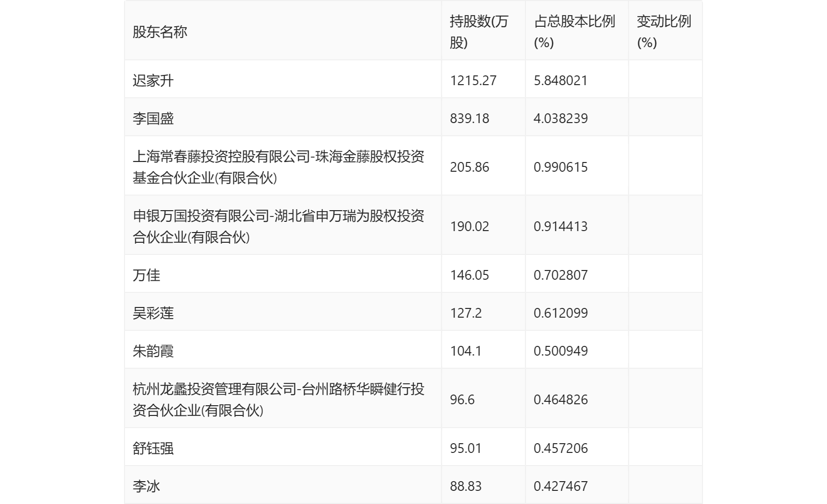Click the holding value 205.86

(x=470, y=167)
